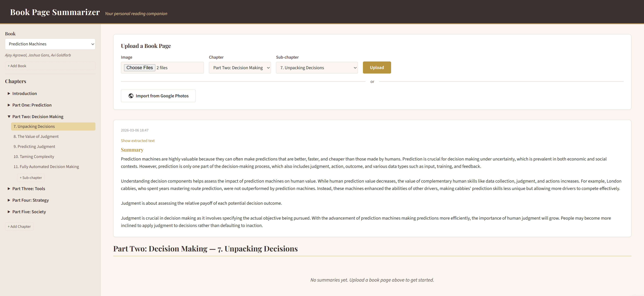Click the Upload button

point(377,68)
